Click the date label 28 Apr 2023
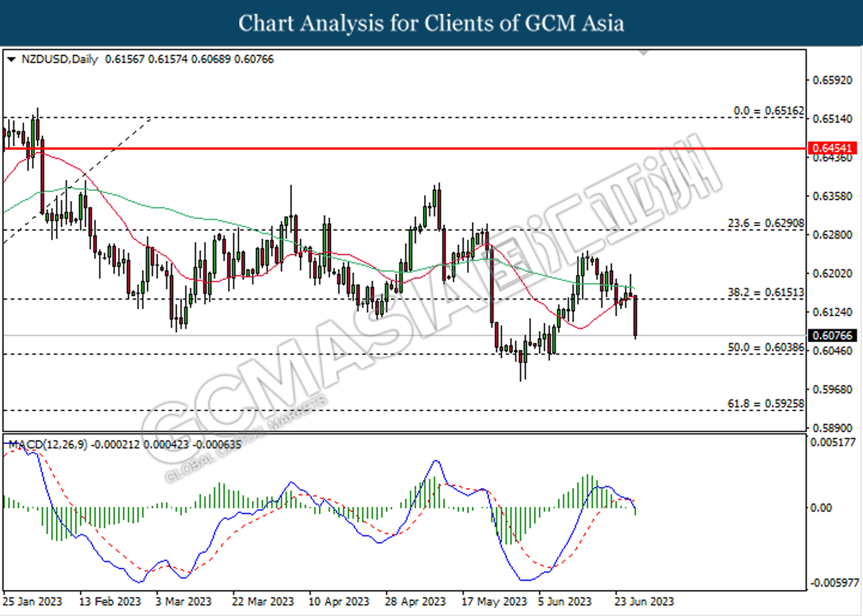863x616 pixels. 415,602
